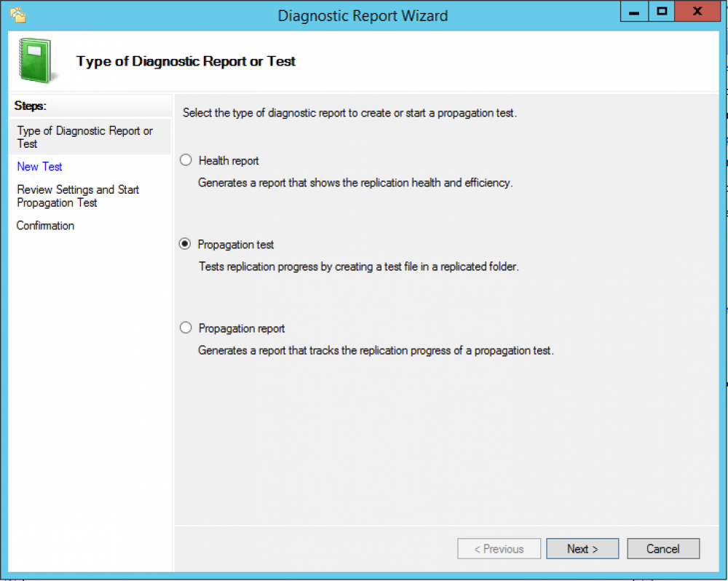Click the New Test step link

pyautogui.click(x=39, y=167)
